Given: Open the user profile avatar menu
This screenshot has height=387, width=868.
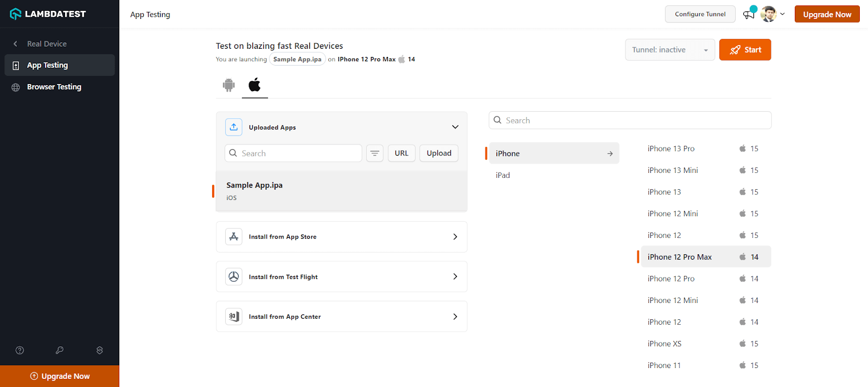Looking at the screenshot, I should (x=773, y=14).
